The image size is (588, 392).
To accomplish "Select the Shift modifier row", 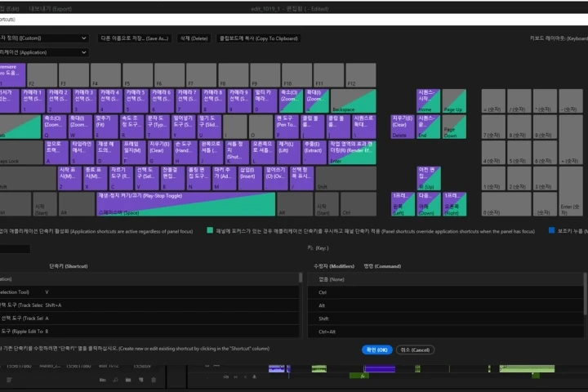I will click(446, 318).
